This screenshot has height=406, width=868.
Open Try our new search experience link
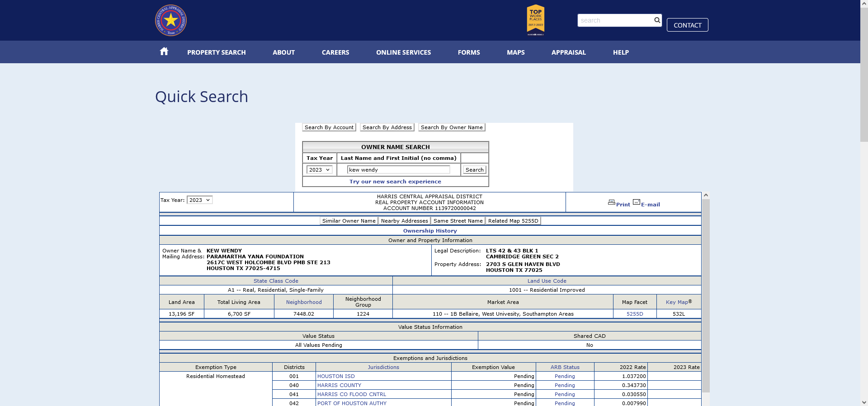click(395, 182)
